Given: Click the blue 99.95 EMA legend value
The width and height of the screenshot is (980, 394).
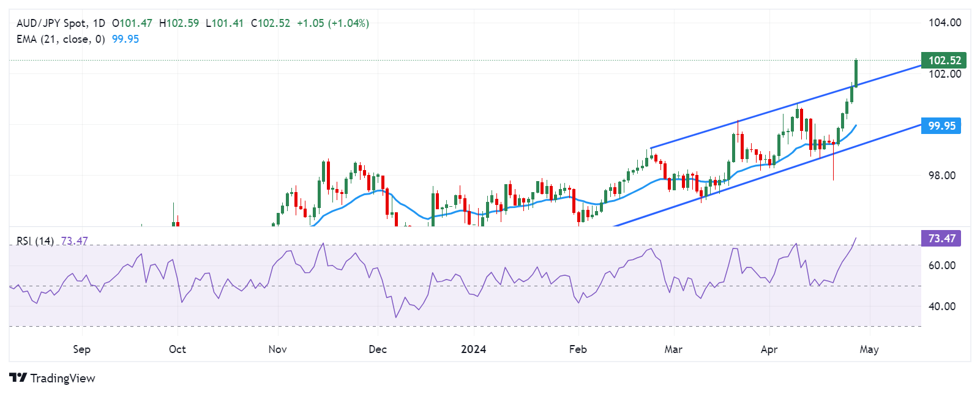Looking at the screenshot, I should click(x=125, y=39).
